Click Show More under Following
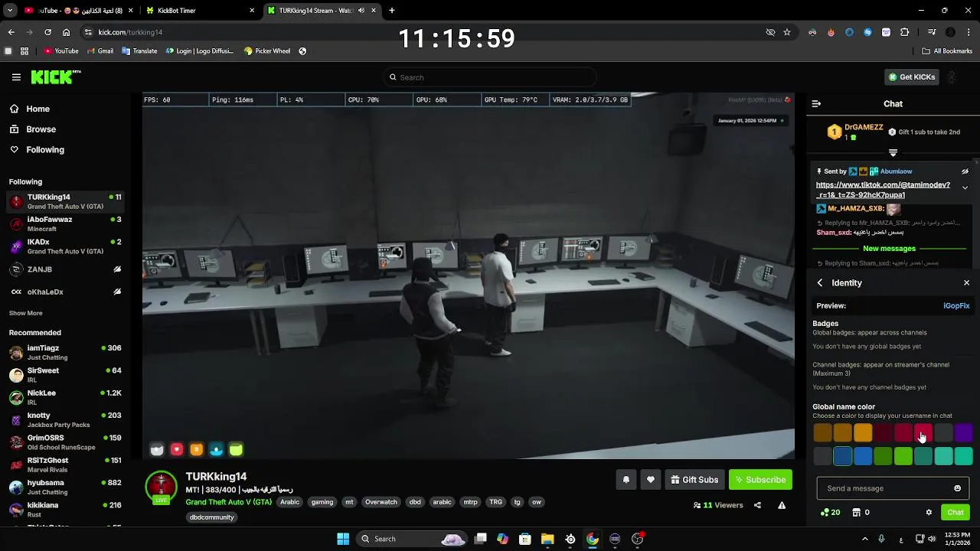This screenshot has width=980, height=551. pyautogui.click(x=25, y=313)
